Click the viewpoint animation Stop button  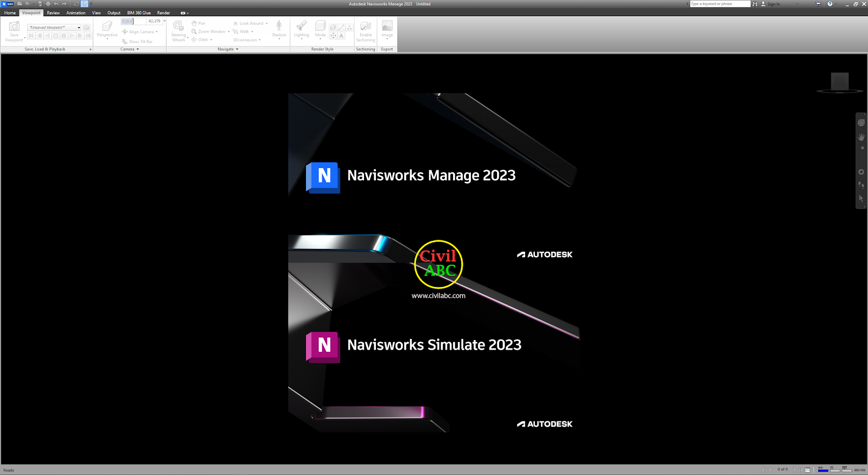click(x=55, y=35)
